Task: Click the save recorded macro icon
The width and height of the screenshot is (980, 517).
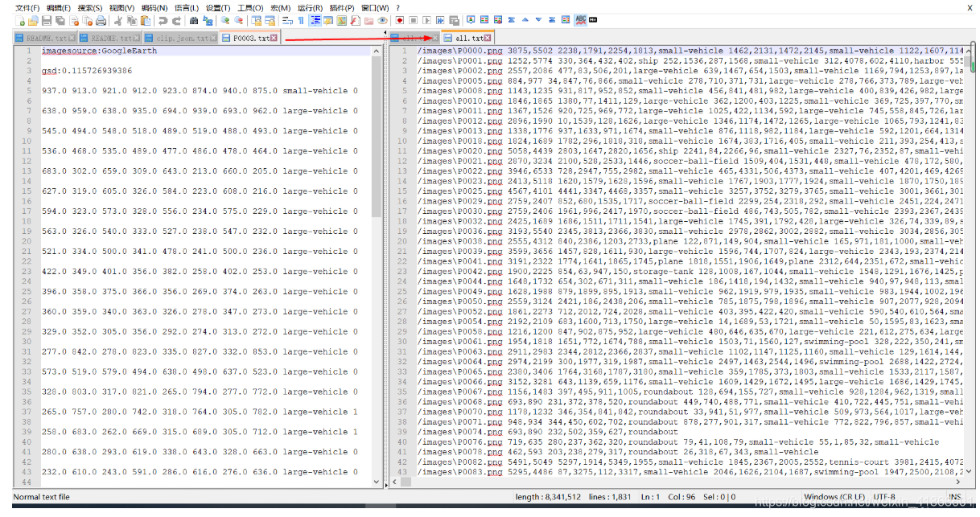Action: (x=453, y=20)
